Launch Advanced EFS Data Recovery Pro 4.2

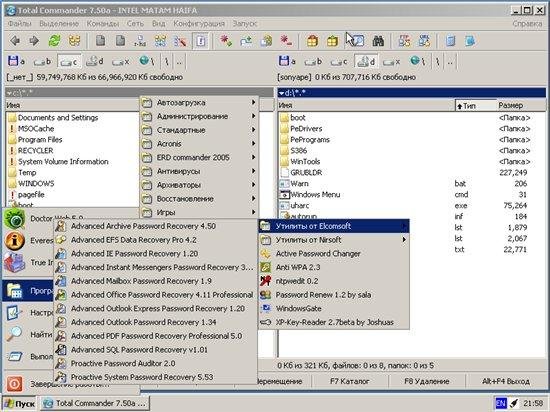tap(155, 240)
